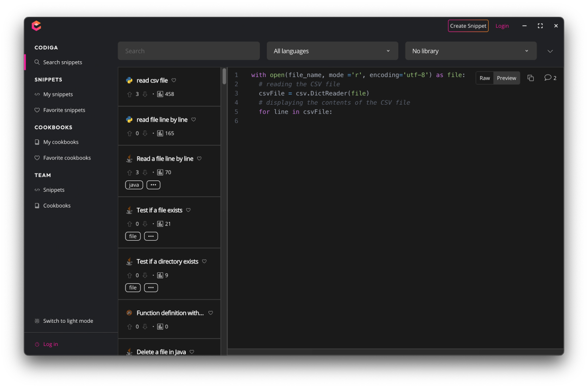Downvote the 'Function definition with...' snippet
Viewport: 588px width, 388px height.
[x=145, y=327]
